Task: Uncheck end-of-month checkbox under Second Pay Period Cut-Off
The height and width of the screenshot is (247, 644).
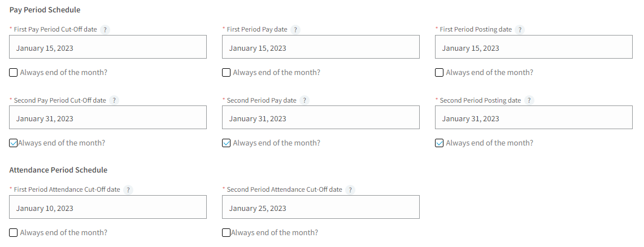Action: point(13,143)
